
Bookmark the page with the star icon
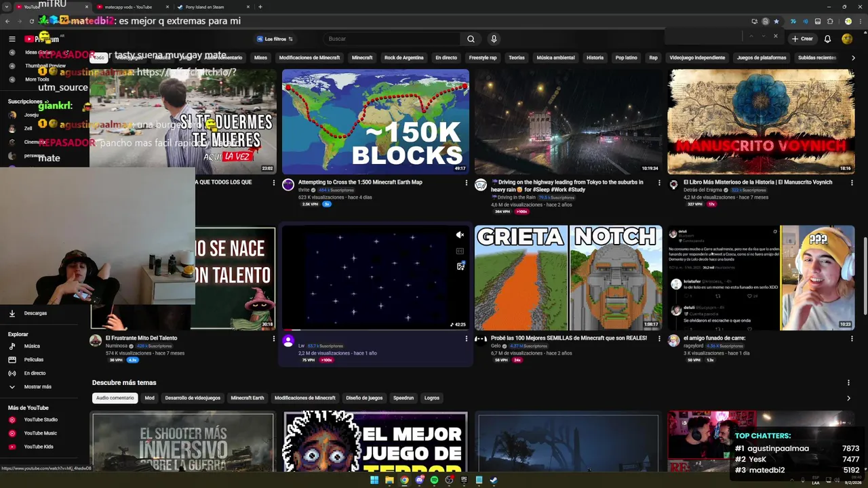click(776, 21)
